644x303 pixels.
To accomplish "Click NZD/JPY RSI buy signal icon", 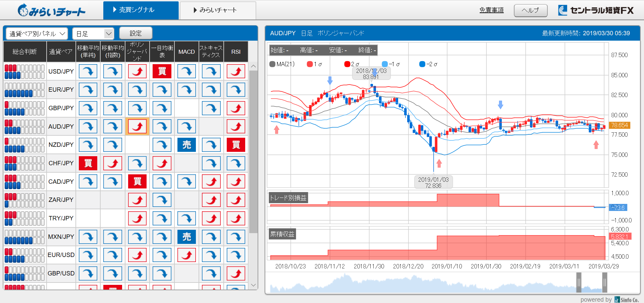I will [236, 145].
